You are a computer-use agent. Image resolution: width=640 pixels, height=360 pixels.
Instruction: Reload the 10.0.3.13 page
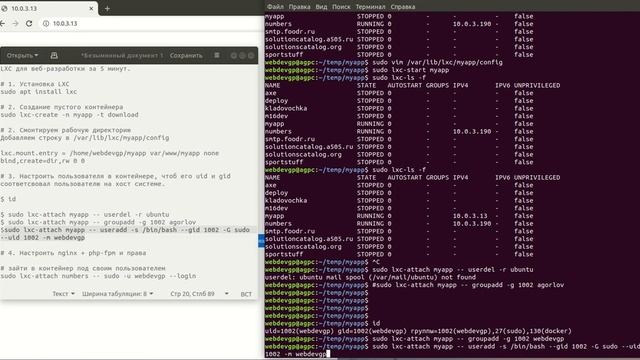29,23
